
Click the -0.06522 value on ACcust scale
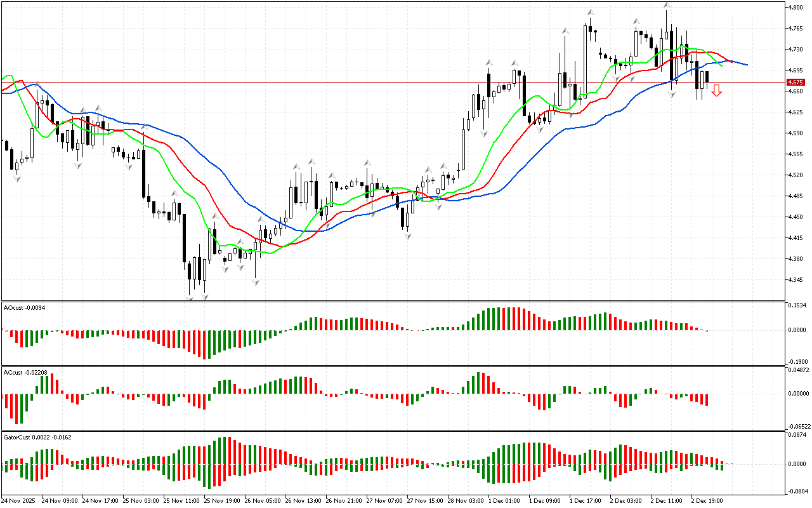[797, 426]
